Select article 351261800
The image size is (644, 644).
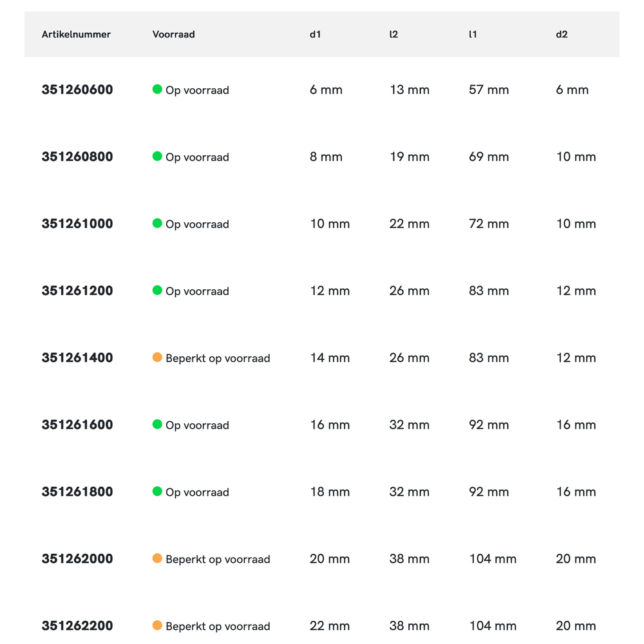[77, 492]
